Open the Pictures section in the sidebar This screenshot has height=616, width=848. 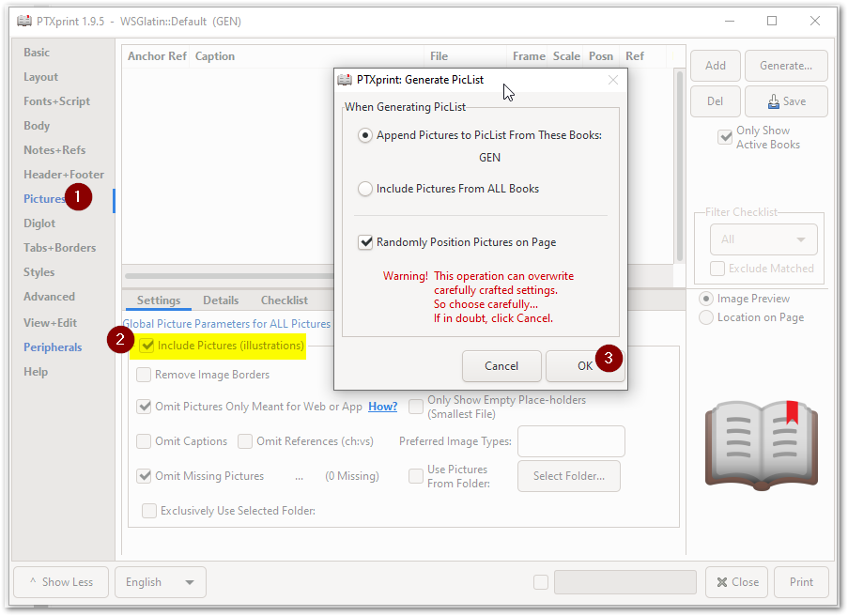pyautogui.click(x=44, y=198)
